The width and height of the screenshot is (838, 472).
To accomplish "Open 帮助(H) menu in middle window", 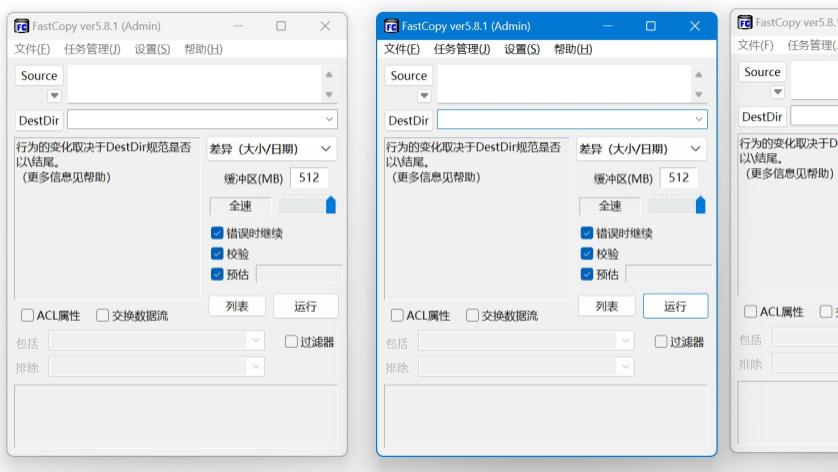I will [573, 49].
